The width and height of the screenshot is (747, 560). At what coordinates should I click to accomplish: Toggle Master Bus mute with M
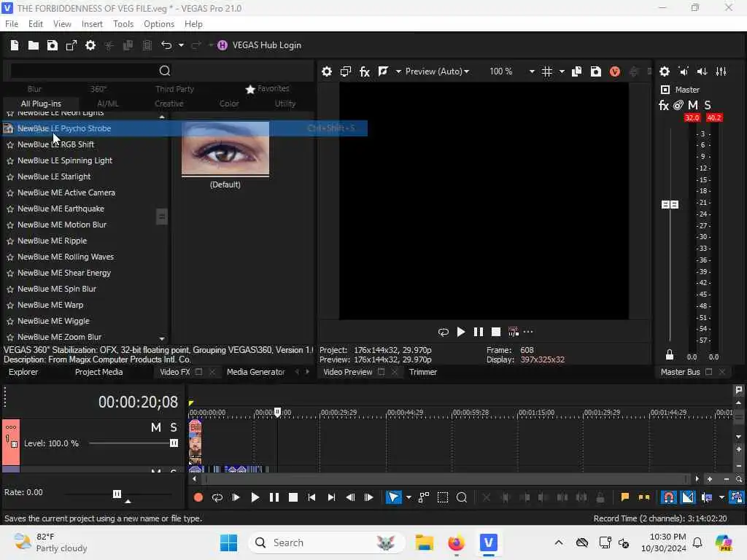click(x=693, y=105)
